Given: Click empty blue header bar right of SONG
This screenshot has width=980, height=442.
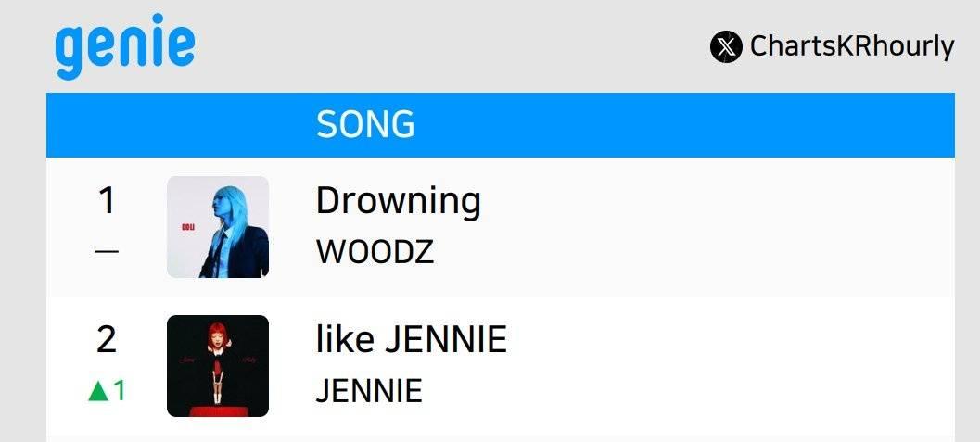Looking at the screenshot, I should 688,125.
